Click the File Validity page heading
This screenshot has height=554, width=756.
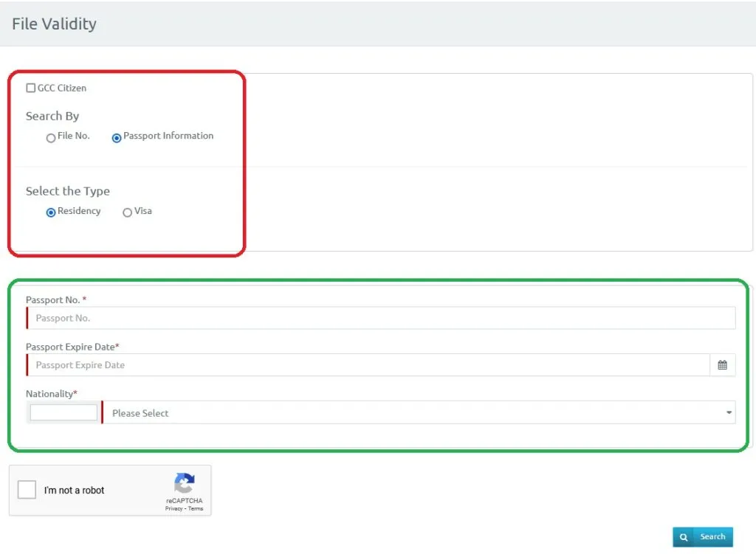tap(54, 24)
